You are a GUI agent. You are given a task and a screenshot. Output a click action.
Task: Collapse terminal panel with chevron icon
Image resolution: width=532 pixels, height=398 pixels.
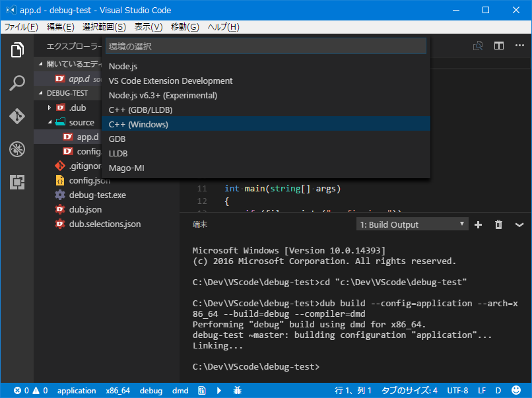(x=519, y=224)
